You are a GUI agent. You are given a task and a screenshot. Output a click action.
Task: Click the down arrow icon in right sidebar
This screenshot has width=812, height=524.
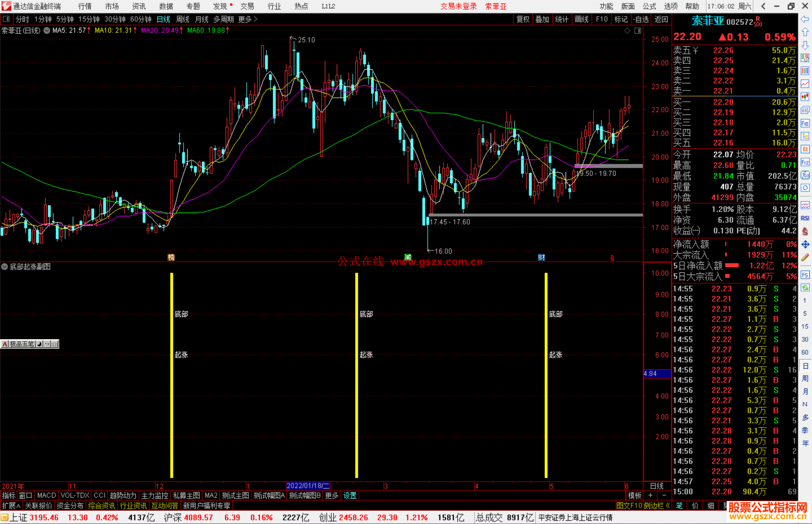[805, 45]
